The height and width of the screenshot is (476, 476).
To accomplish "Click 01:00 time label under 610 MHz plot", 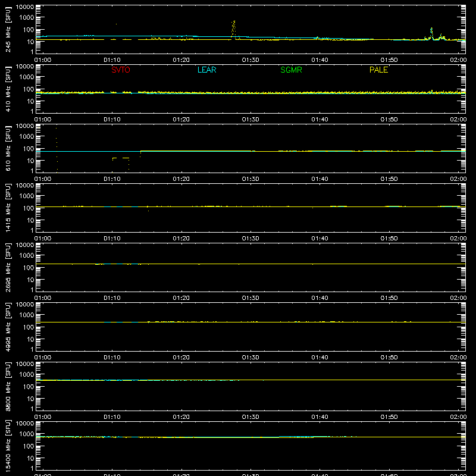I will [43, 179].
